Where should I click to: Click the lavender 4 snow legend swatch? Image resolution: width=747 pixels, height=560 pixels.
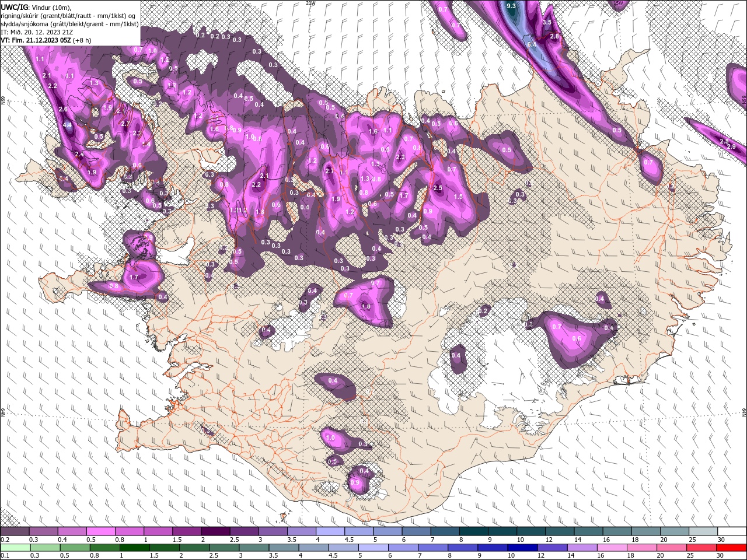330,531
